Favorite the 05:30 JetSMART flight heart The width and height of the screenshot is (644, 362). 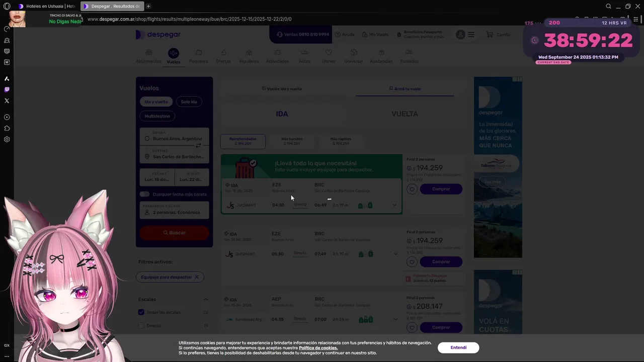click(x=412, y=262)
